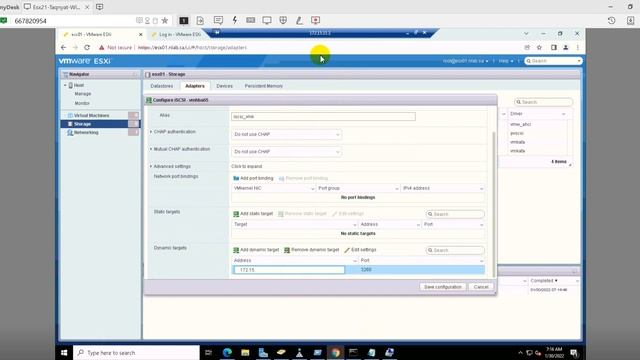
Task: Click the Not secure warning icon
Action: [x=102, y=47]
